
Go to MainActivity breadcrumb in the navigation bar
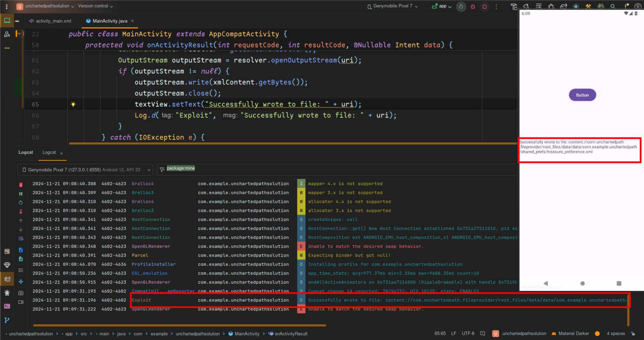pyautogui.click(x=244, y=333)
